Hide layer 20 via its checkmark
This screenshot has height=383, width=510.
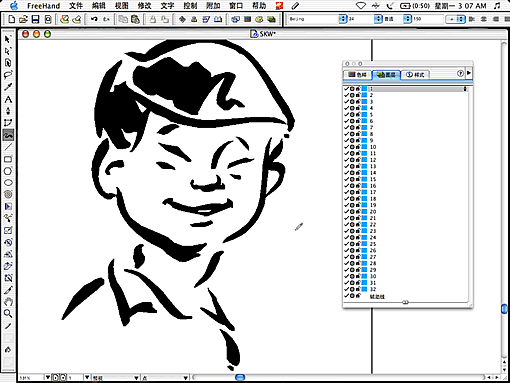347,211
